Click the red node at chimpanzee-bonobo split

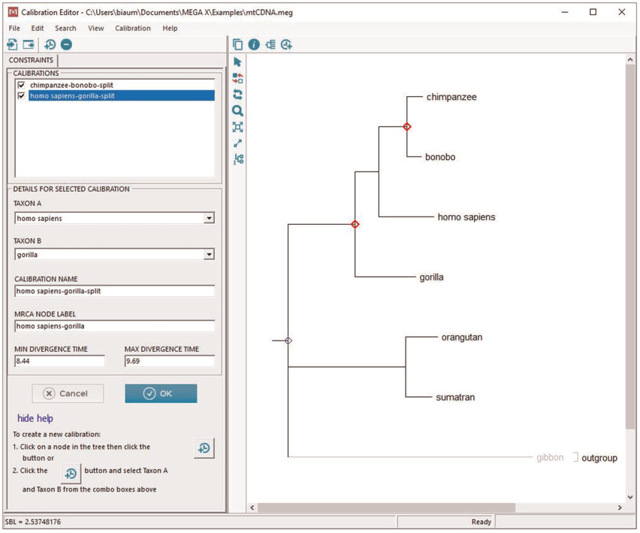click(x=407, y=127)
